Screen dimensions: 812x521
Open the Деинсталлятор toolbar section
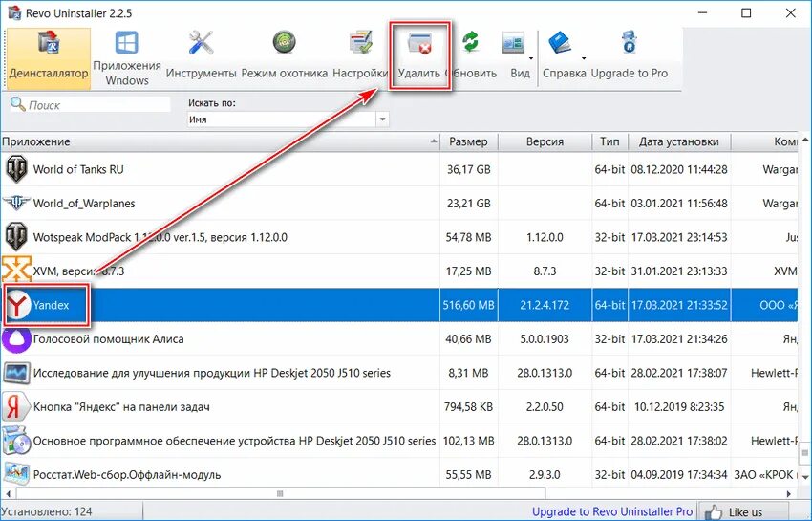pyautogui.click(x=49, y=58)
